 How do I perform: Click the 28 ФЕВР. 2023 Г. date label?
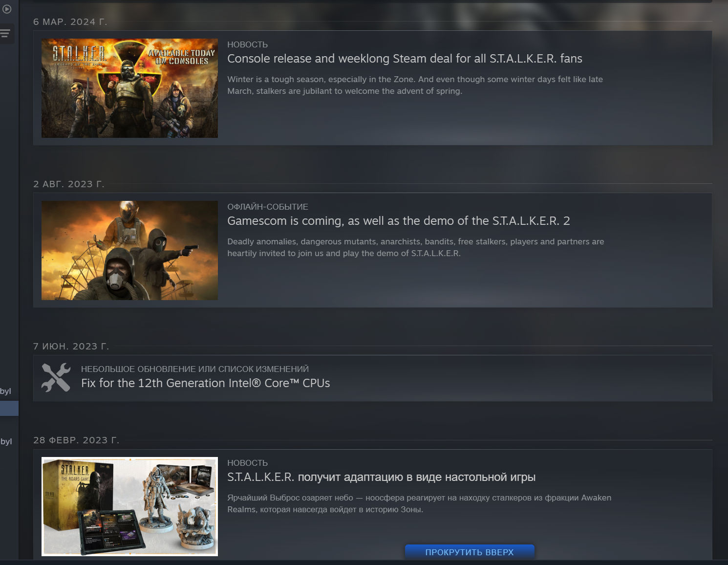coord(76,440)
